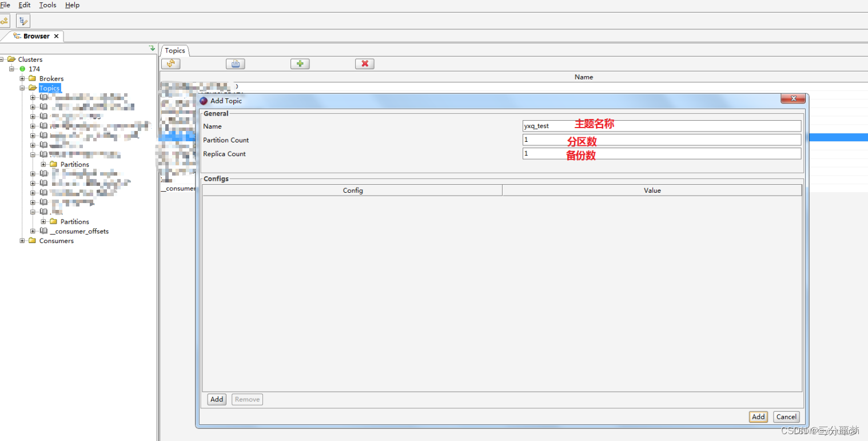Image resolution: width=868 pixels, height=441 pixels.
Task: Click the Name column header in Topics table
Action: tap(583, 77)
